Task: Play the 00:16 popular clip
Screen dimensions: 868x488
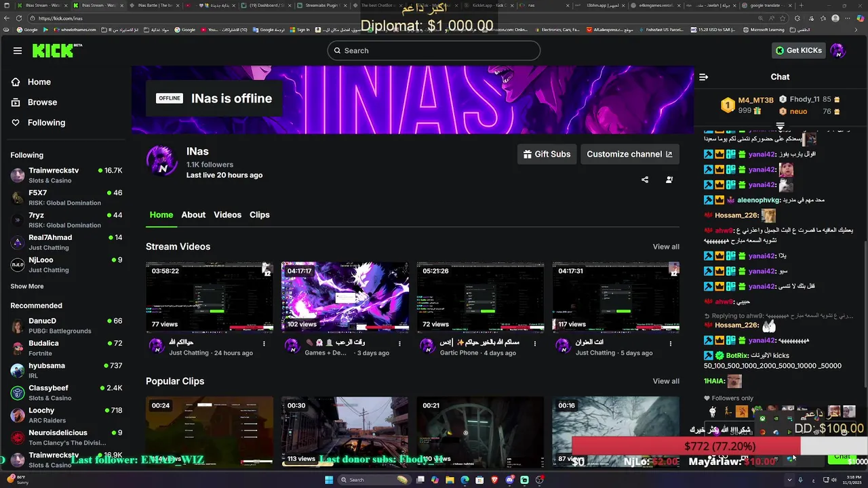Action: (616, 432)
